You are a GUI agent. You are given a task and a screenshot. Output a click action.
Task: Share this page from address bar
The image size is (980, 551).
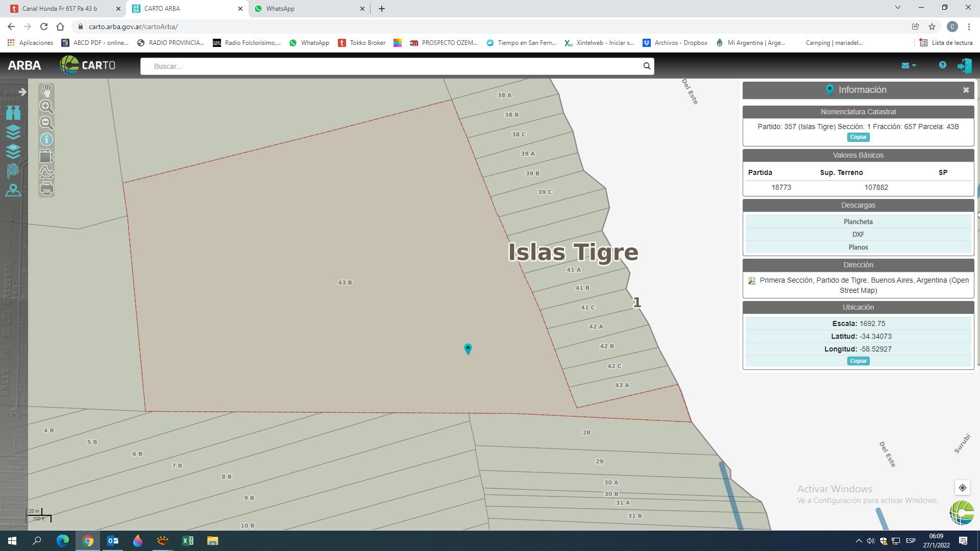tap(916, 27)
